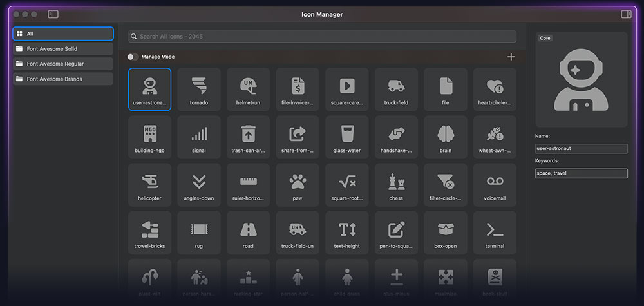Open Font Awesome Brands folder
Viewport: 644px width, 306px height.
63,79
